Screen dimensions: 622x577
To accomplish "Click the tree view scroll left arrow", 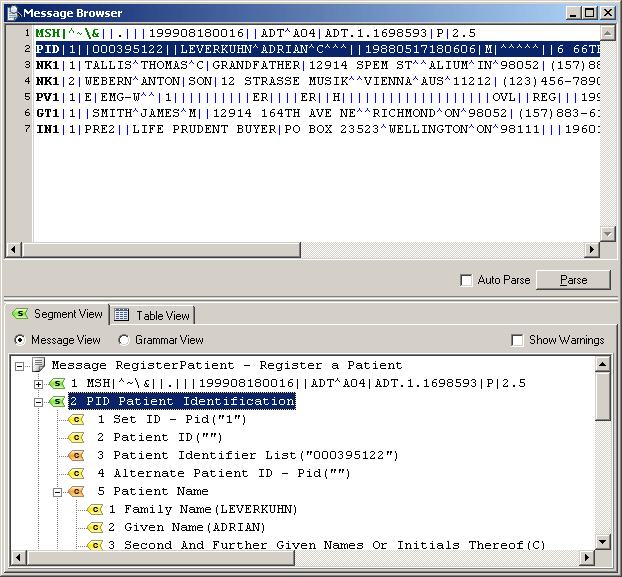I will point(18,558).
